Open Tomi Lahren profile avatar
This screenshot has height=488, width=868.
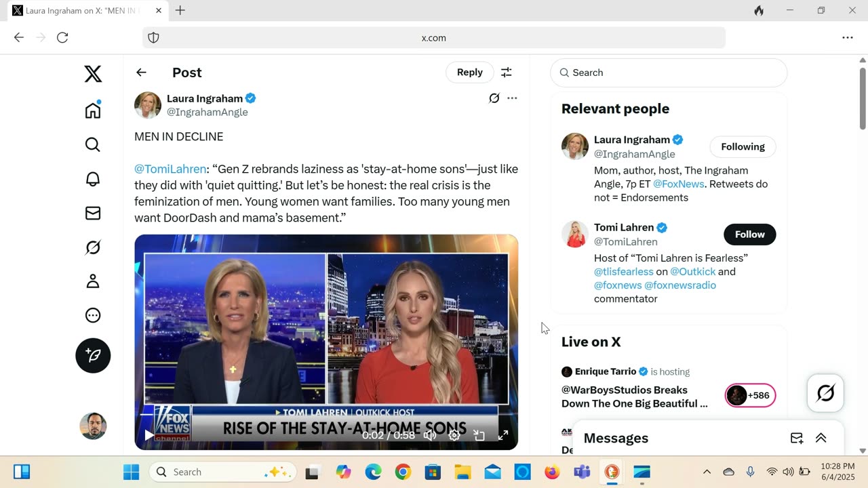tap(575, 235)
